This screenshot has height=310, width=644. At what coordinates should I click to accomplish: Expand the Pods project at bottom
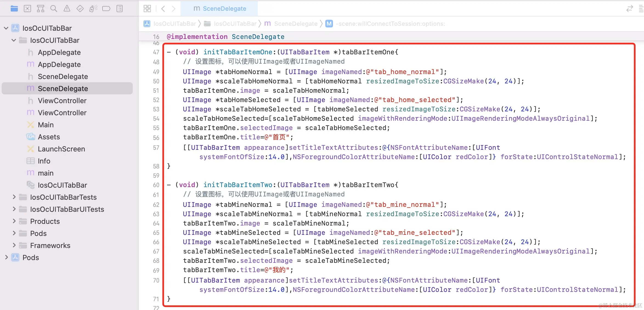click(x=6, y=257)
